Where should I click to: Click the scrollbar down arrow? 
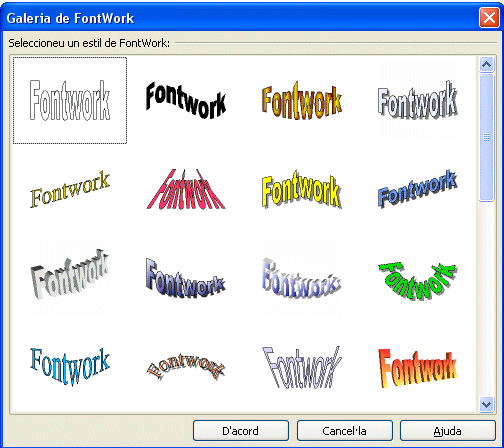pos(487,405)
